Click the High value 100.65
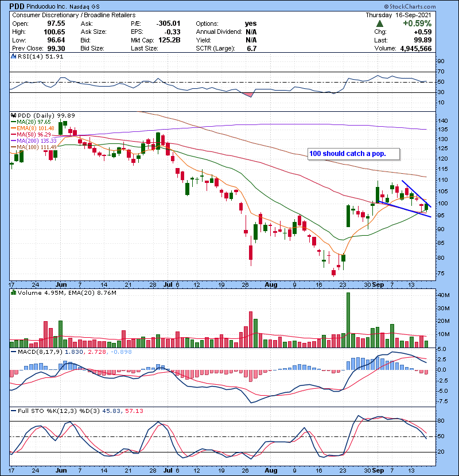 pos(55,32)
